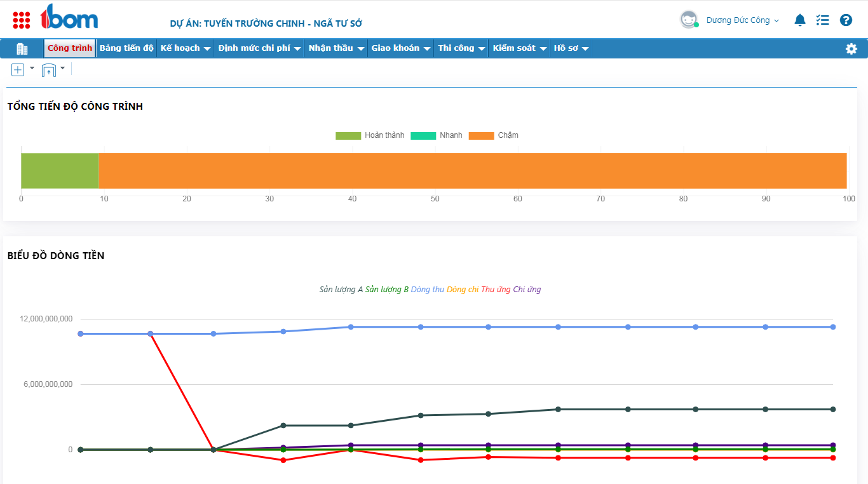The width and height of the screenshot is (868, 484).
Task: Expand the Định mức chi phí menu
Action: (259, 48)
